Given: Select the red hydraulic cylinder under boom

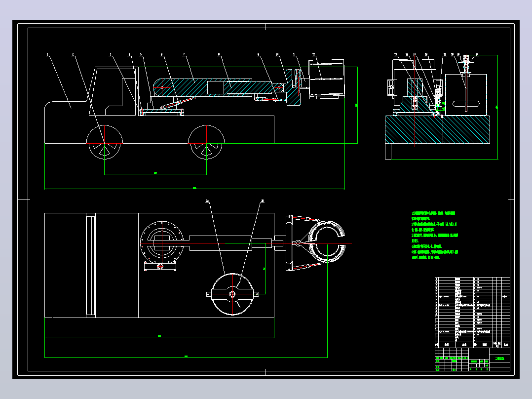Looking at the screenshot, I should pos(178,103).
